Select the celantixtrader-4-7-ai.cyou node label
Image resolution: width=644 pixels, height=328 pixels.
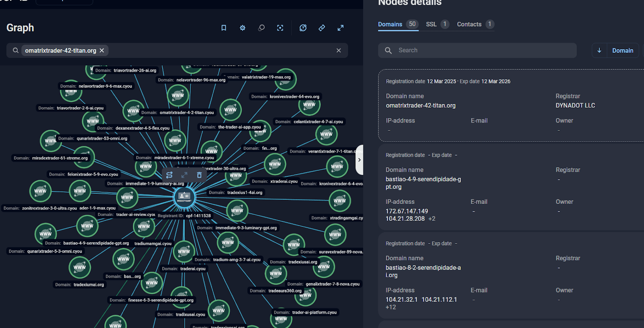[x=309, y=122]
